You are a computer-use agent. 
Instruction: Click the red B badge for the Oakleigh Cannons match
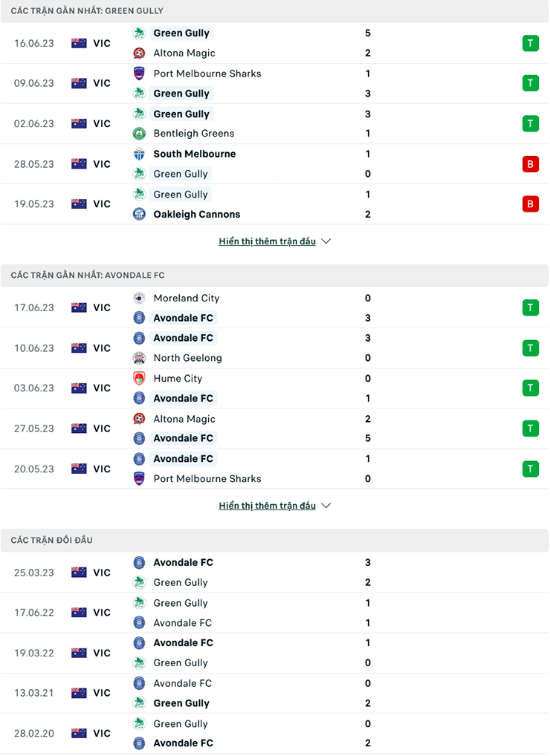coord(531,203)
